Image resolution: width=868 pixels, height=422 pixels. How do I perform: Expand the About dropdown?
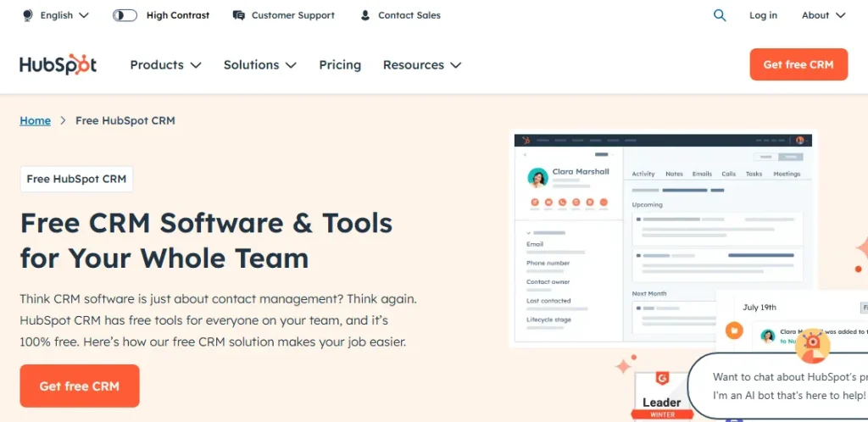[824, 15]
